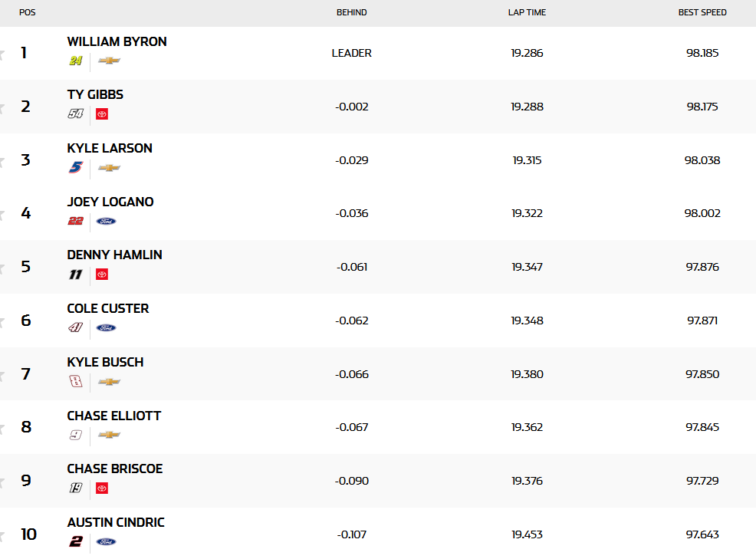Sort by the Best Speed column header
This screenshot has height=559, width=756.
click(x=702, y=12)
